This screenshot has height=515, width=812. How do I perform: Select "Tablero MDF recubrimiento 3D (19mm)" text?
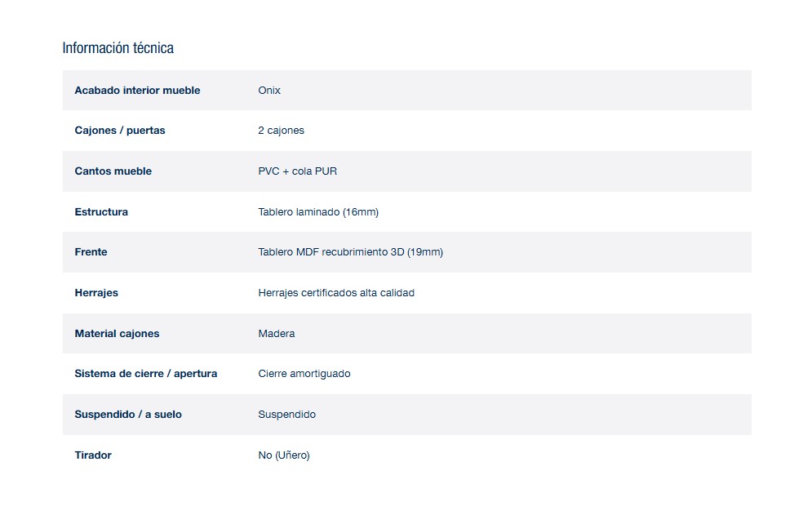(x=350, y=252)
